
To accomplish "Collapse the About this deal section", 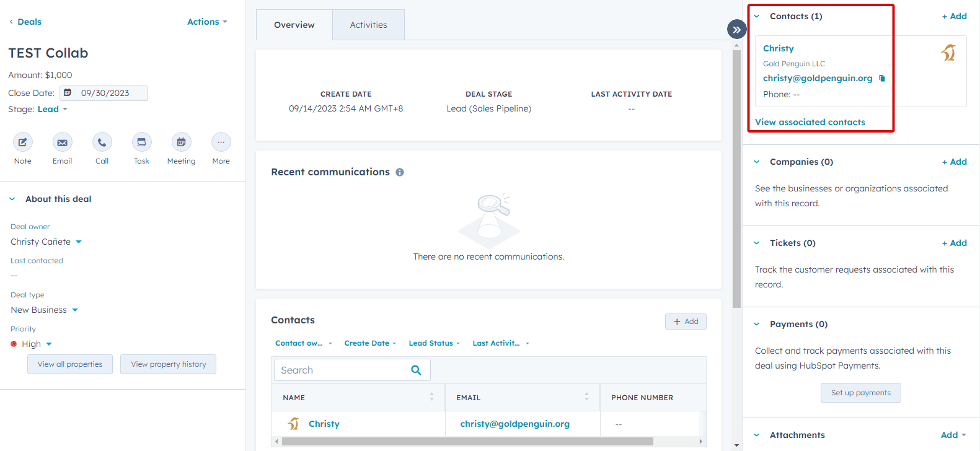I will click(12, 199).
